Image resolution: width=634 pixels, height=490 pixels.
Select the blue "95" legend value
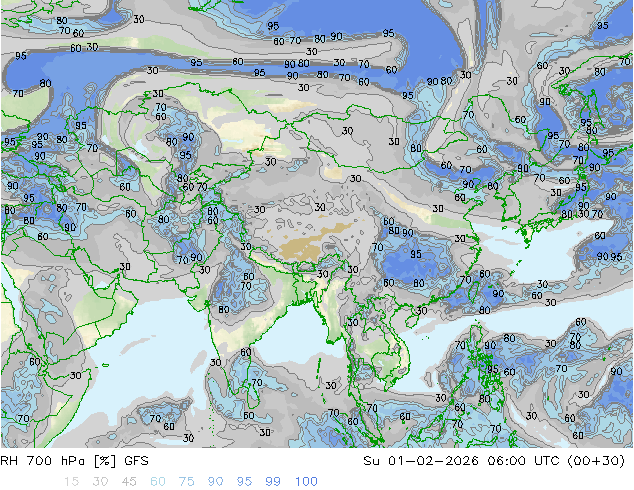(244, 482)
